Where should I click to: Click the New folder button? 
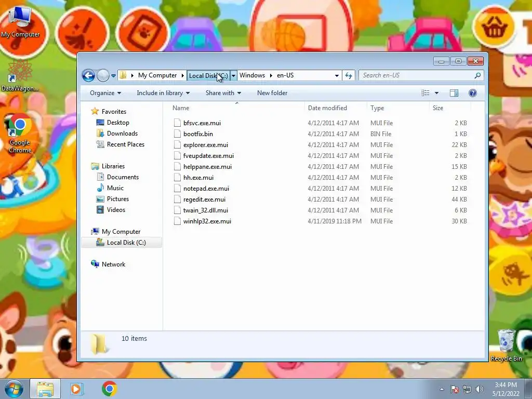click(272, 93)
